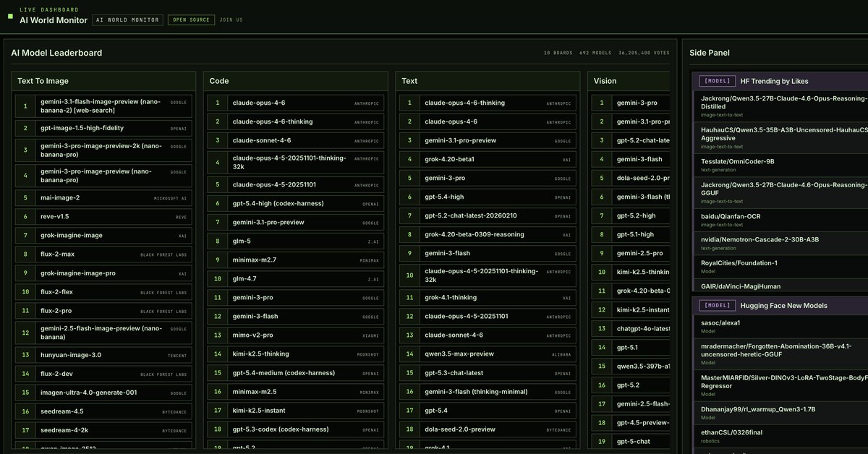Click the flux-2-dev row
The height and width of the screenshot is (454, 868).
[103, 374]
